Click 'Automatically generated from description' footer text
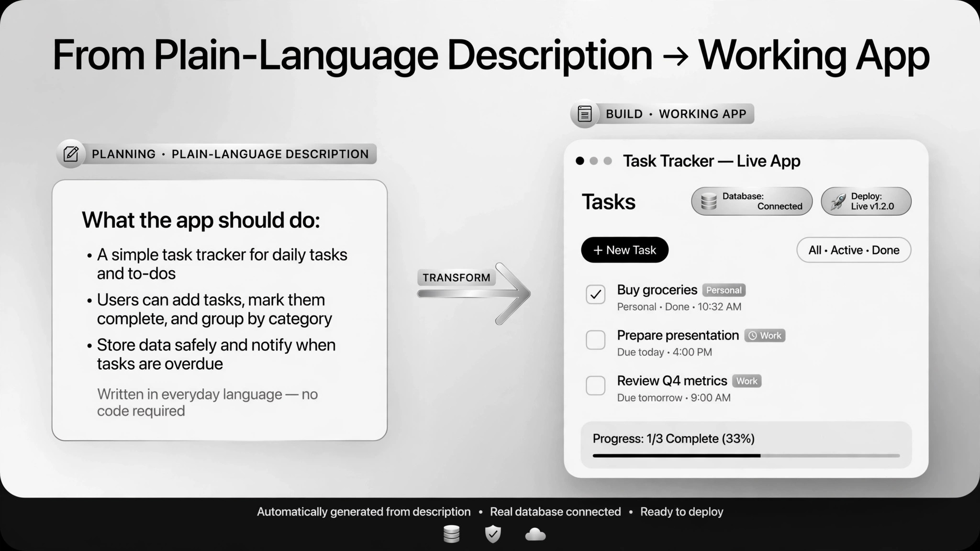 (x=364, y=512)
